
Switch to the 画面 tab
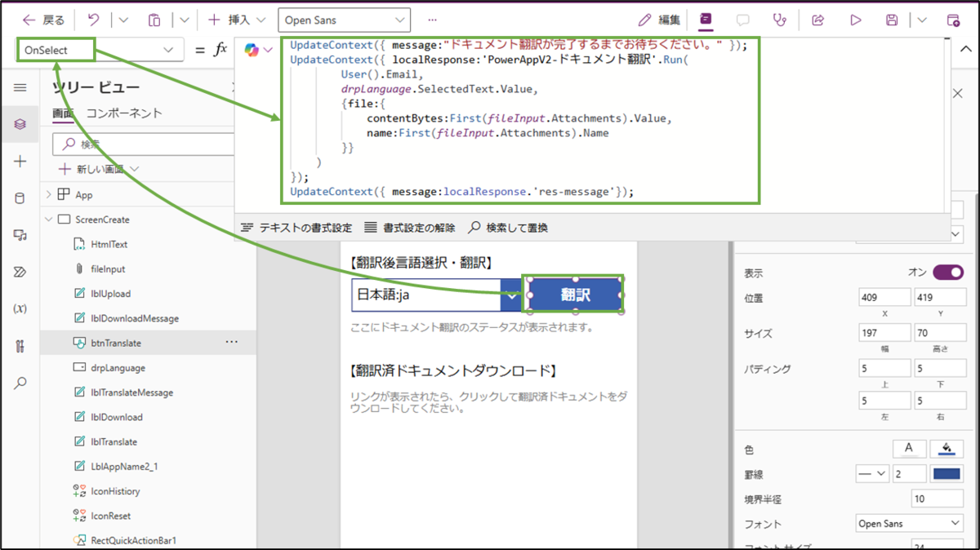pyautogui.click(x=64, y=113)
